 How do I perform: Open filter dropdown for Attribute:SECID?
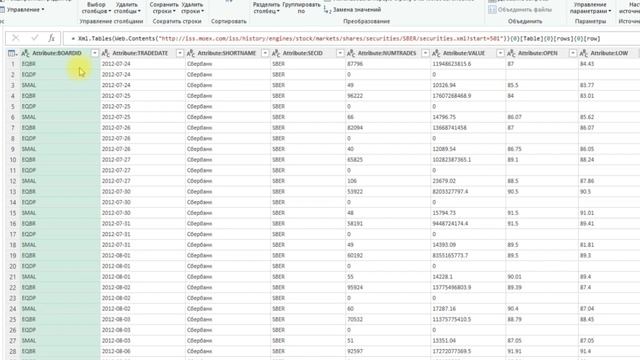(x=340, y=53)
